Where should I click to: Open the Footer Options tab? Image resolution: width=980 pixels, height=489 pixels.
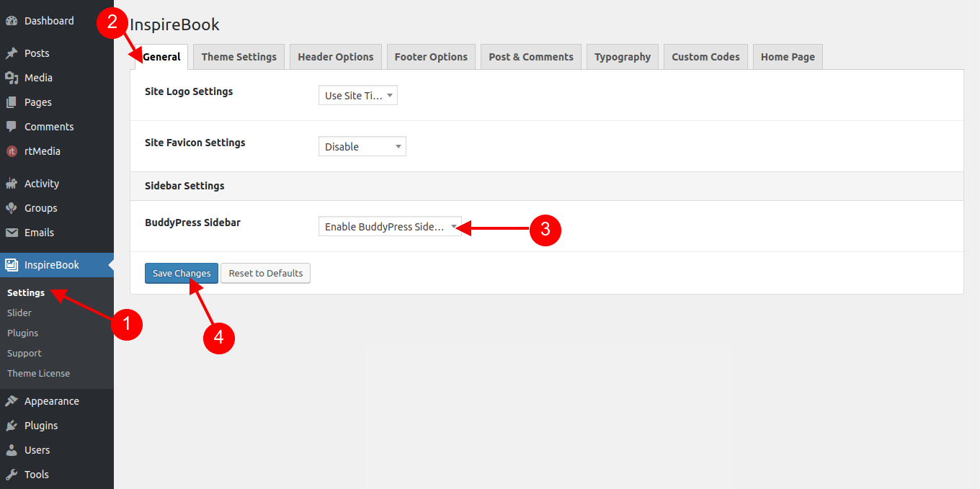(431, 57)
